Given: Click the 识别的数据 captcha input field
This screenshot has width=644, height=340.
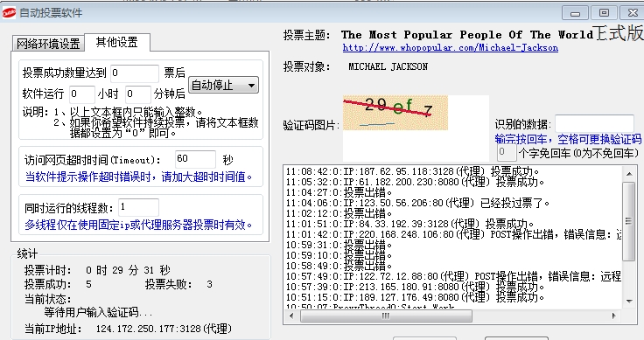Looking at the screenshot, I should pos(594,123).
